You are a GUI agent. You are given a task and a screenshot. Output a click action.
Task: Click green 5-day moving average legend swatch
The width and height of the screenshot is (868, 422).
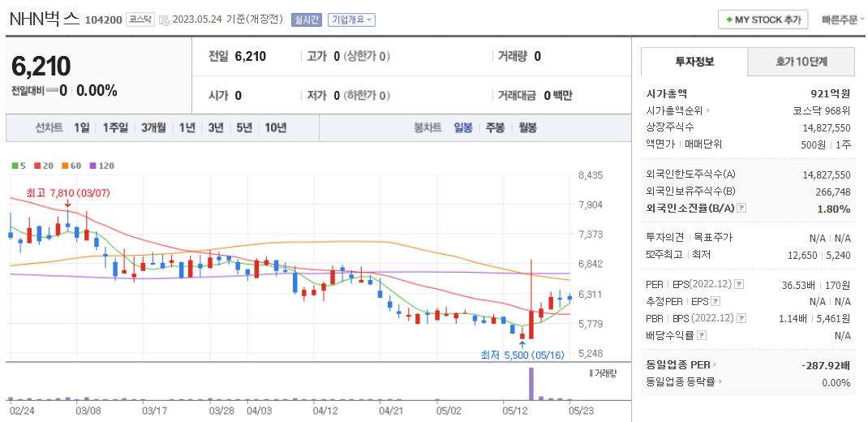(x=15, y=165)
